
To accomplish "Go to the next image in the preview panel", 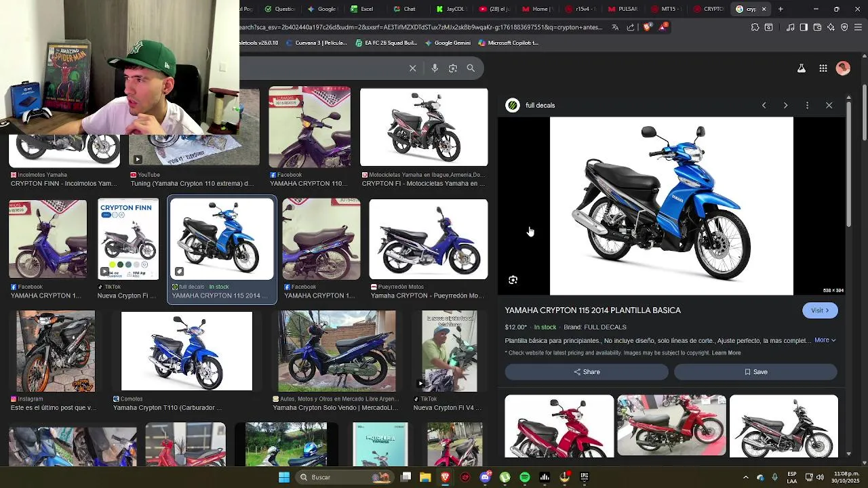I will click(x=785, y=105).
